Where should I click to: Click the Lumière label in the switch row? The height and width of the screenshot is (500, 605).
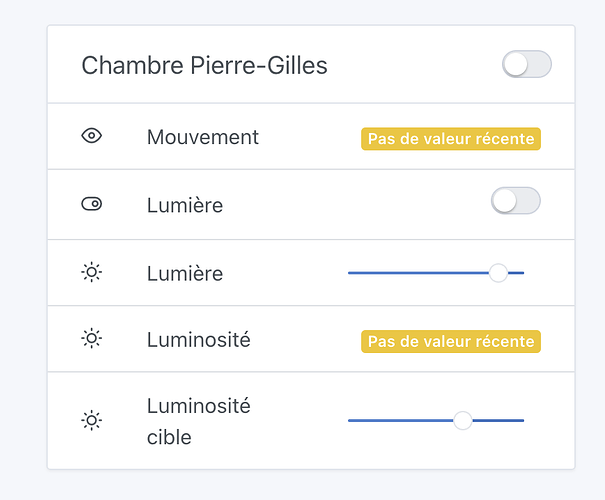click(184, 205)
